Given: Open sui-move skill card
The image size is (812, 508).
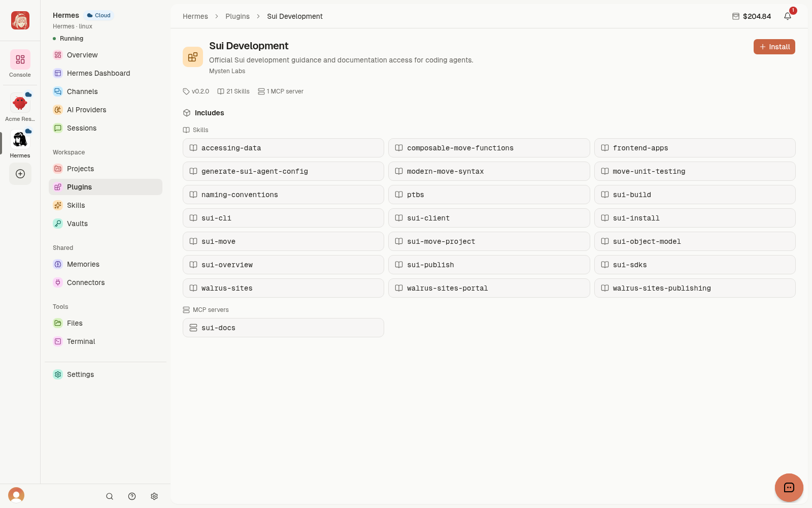Looking at the screenshot, I should click(x=283, y=241).
